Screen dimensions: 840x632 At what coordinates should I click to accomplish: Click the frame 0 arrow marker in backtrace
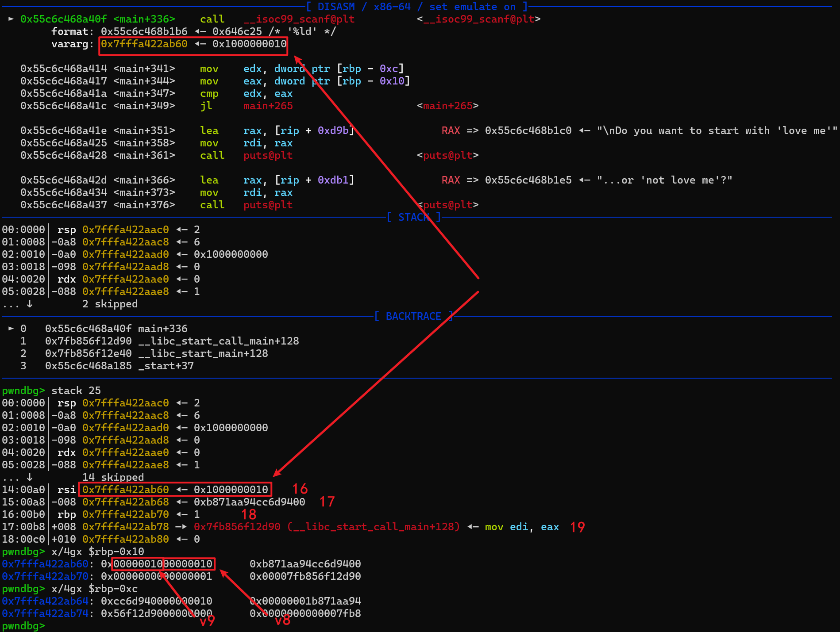pyautogui.click(x=11, y=329)
